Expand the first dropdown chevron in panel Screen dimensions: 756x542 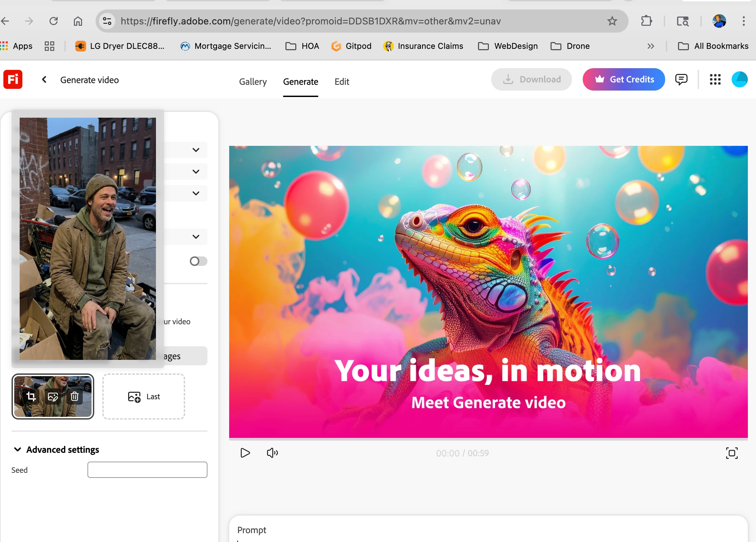pos(196,150)
